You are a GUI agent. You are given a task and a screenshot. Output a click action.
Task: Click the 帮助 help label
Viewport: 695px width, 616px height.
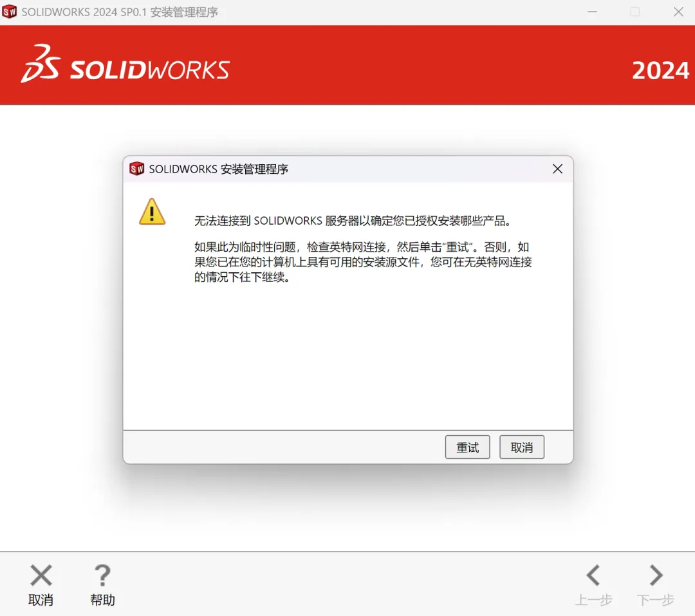click(102, 600)
